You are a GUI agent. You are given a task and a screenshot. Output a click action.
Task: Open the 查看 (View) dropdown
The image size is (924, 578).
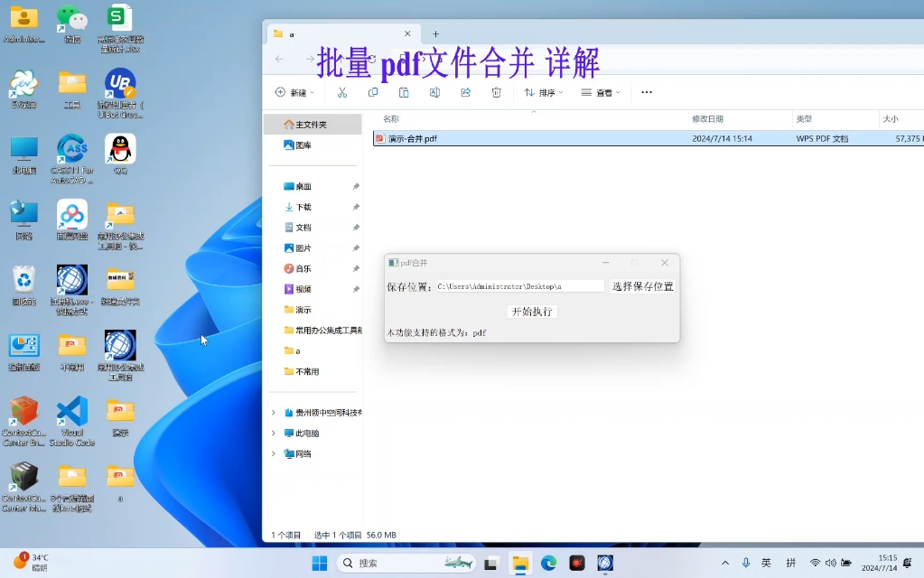(x=598, y=92)
